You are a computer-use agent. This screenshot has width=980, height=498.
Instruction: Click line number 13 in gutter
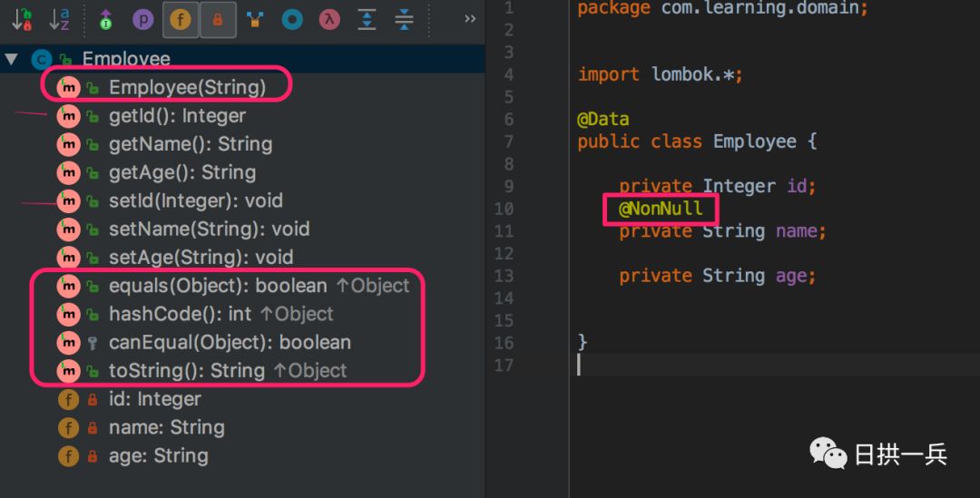[504, 276]
